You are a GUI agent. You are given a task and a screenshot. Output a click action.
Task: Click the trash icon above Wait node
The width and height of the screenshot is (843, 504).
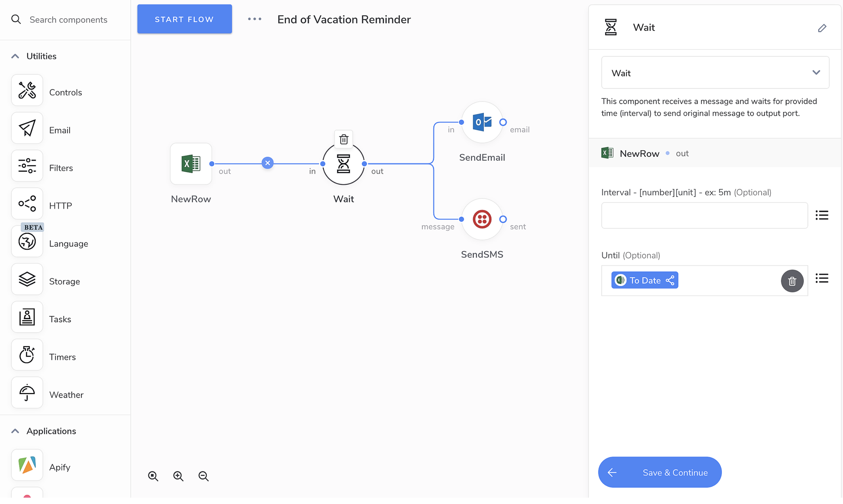coord(343,139)
